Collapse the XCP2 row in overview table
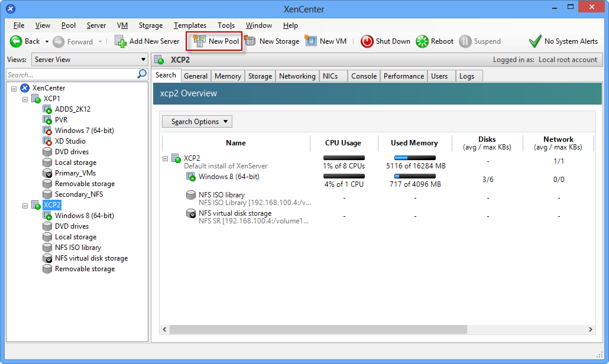Viewport: 609px width, 364px height. [166, 158]
